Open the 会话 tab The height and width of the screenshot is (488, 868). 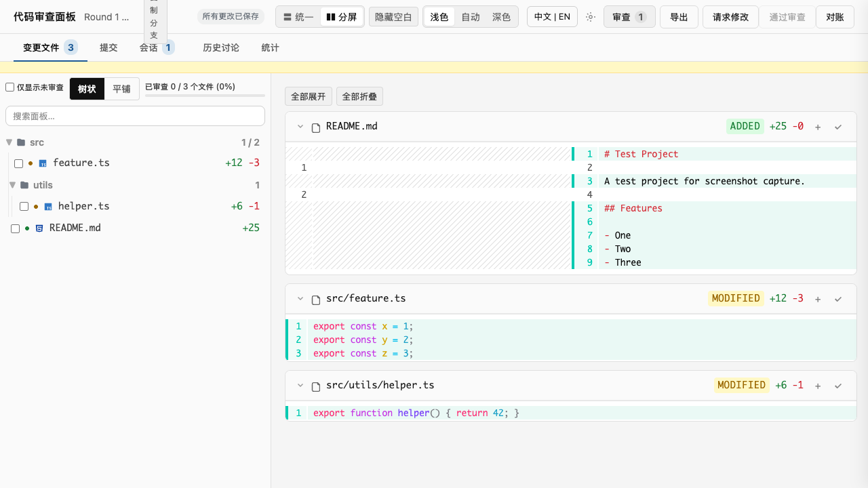(x=157, y=47)
